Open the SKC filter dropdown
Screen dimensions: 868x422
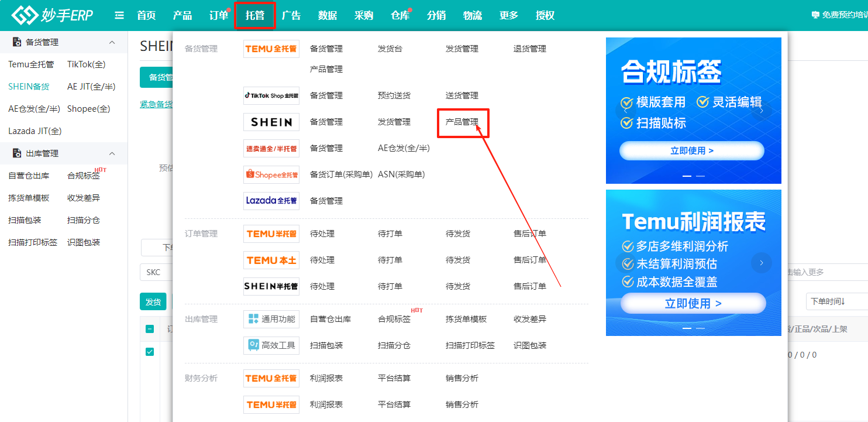pos(157,272)
